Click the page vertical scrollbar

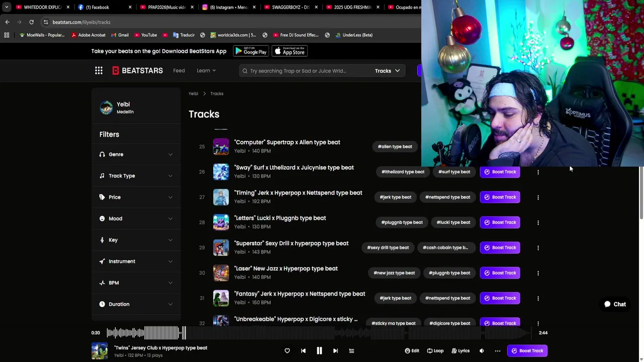point(641,194)
